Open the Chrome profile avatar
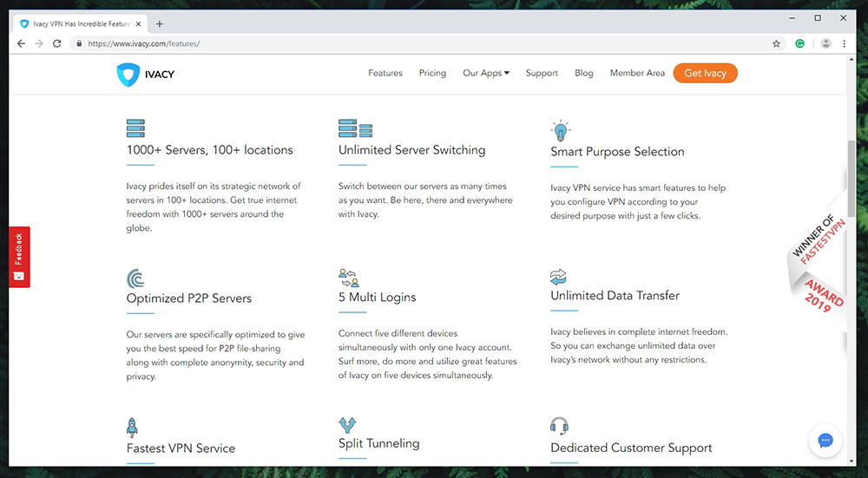Image resolution: width=868 pixels, height=478 pixels. point(825,43)
